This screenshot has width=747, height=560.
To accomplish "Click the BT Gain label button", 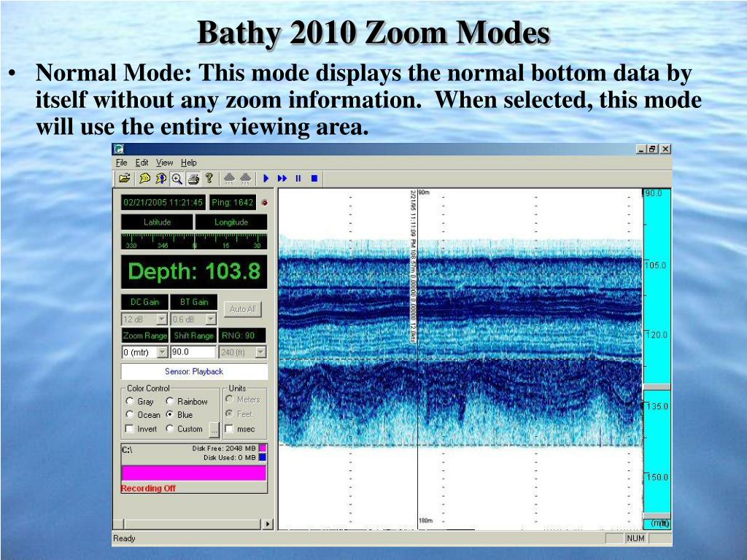I will (x=194, y=302).
